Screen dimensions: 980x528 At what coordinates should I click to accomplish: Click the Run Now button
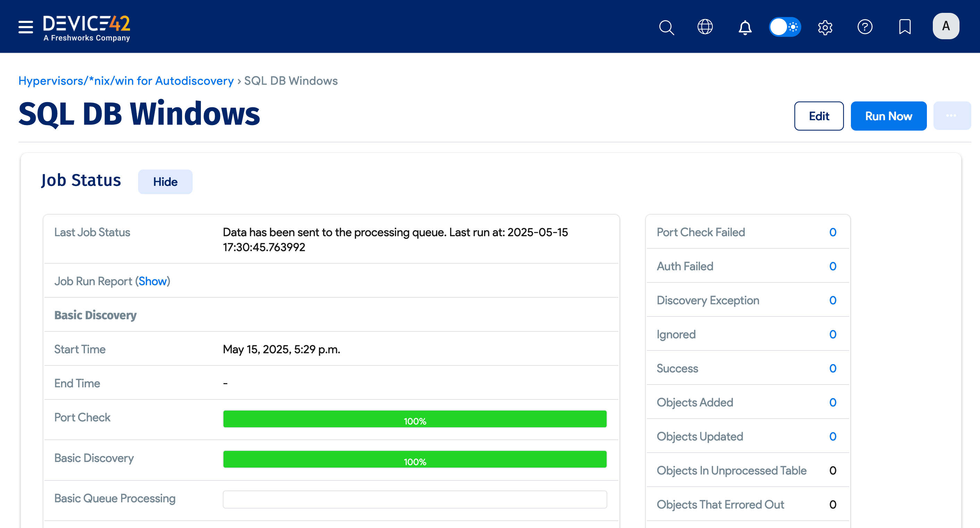pos(889,116)
